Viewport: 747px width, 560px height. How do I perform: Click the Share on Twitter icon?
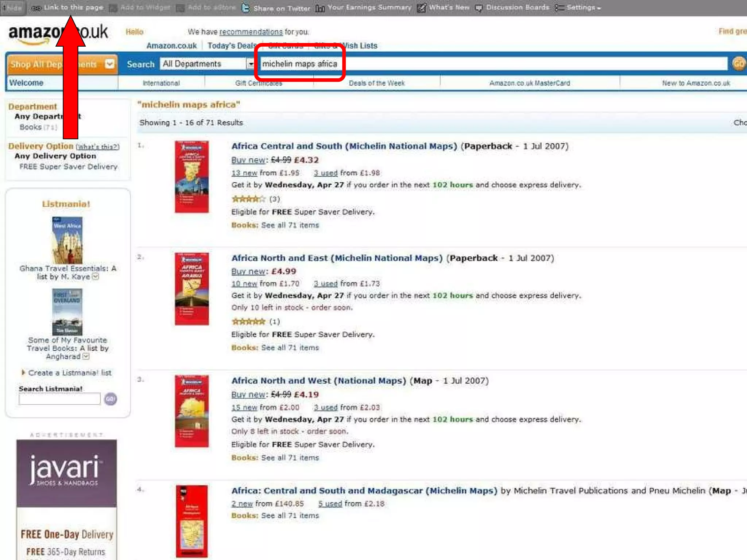click(x=245, y=8)
